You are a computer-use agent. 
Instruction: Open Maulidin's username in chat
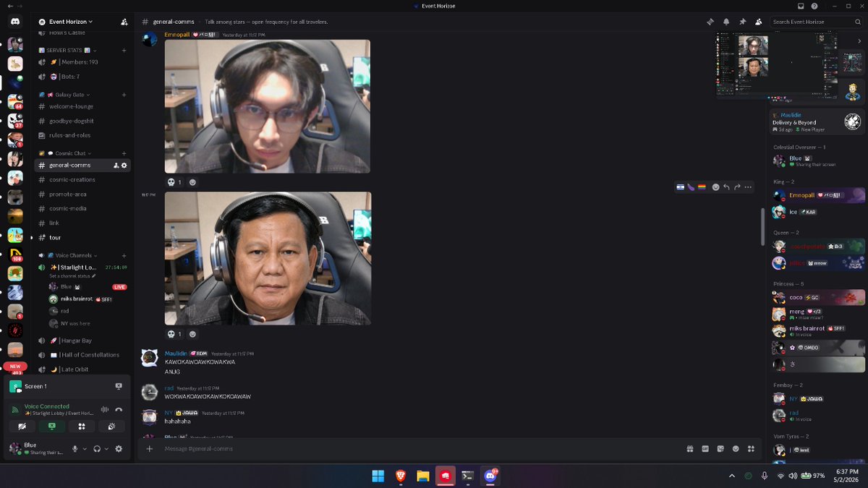(x=176, y=354)
